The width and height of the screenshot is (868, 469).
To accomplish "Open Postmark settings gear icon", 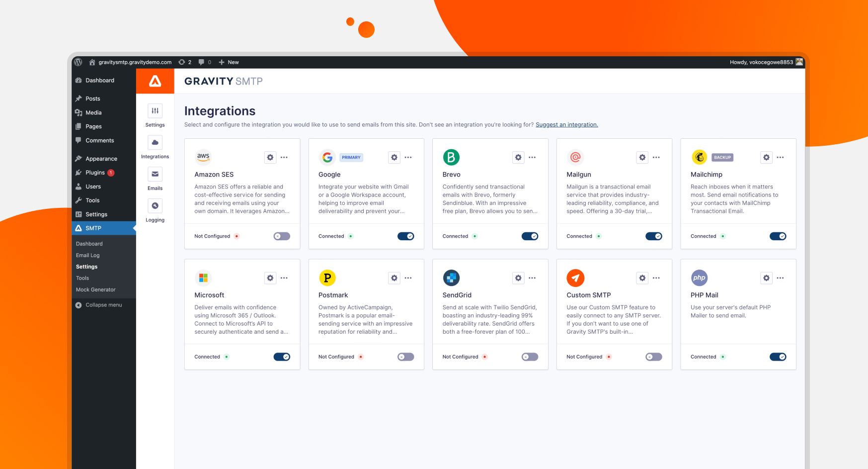I will (x=394, y=278).
